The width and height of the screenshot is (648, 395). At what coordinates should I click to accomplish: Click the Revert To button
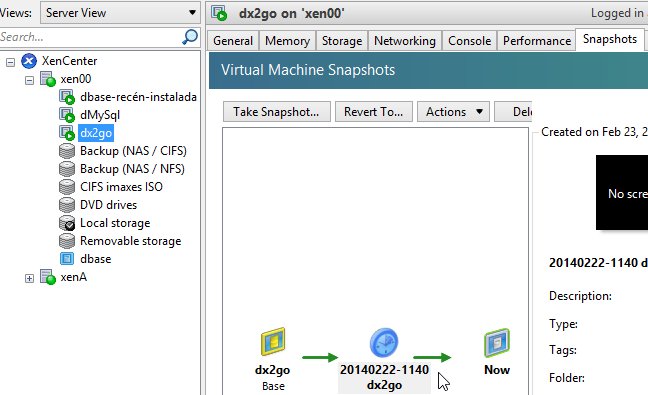[x=374, y=112]
